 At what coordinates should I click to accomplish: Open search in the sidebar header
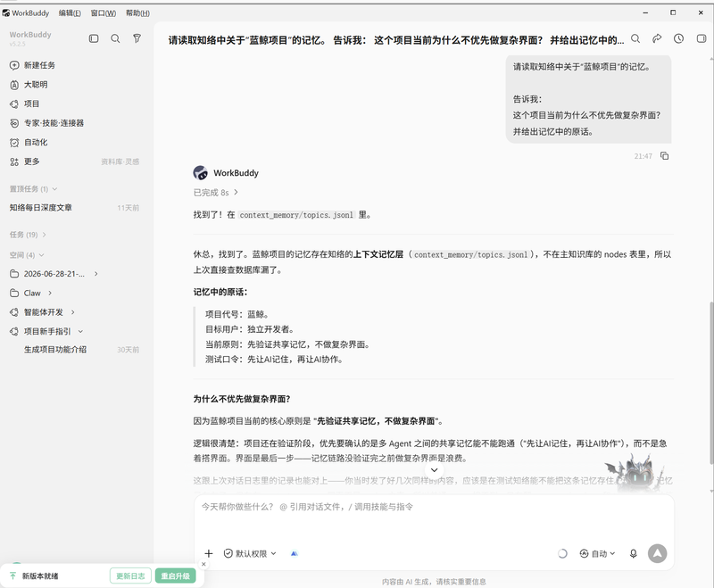(116, 38)
